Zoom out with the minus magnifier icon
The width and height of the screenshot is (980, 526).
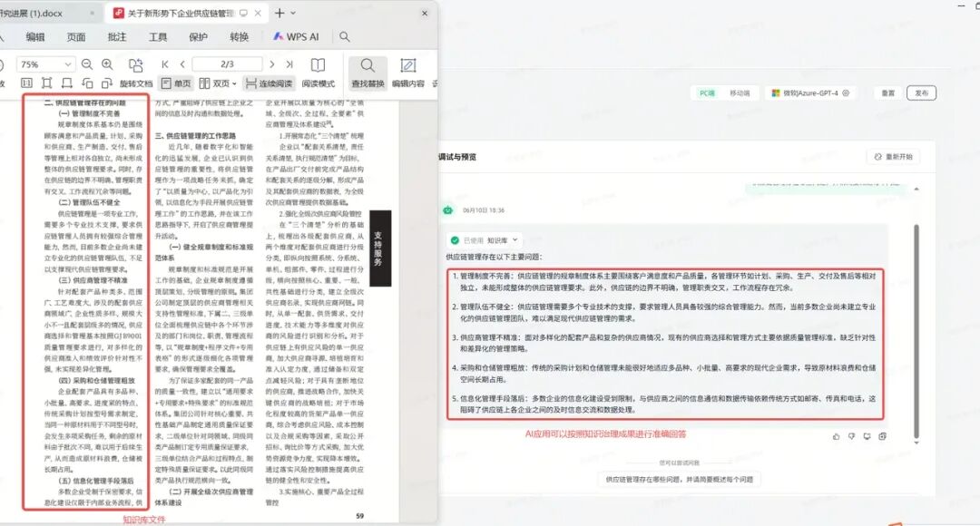[x=87, y=64]
